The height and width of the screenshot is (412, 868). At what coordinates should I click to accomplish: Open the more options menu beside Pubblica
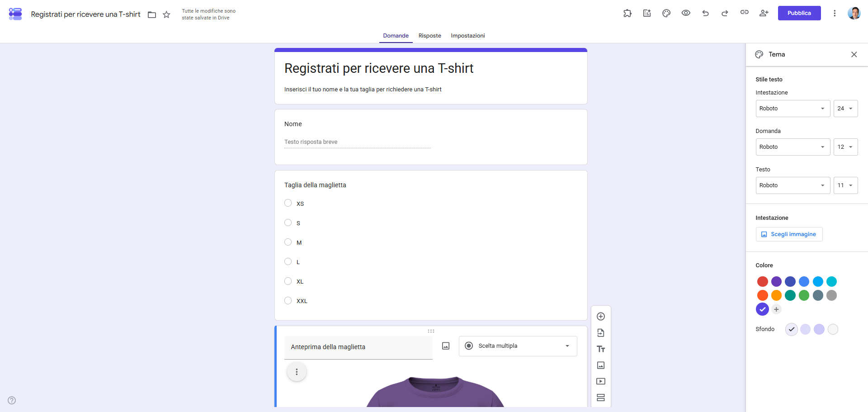coord(835,13)
